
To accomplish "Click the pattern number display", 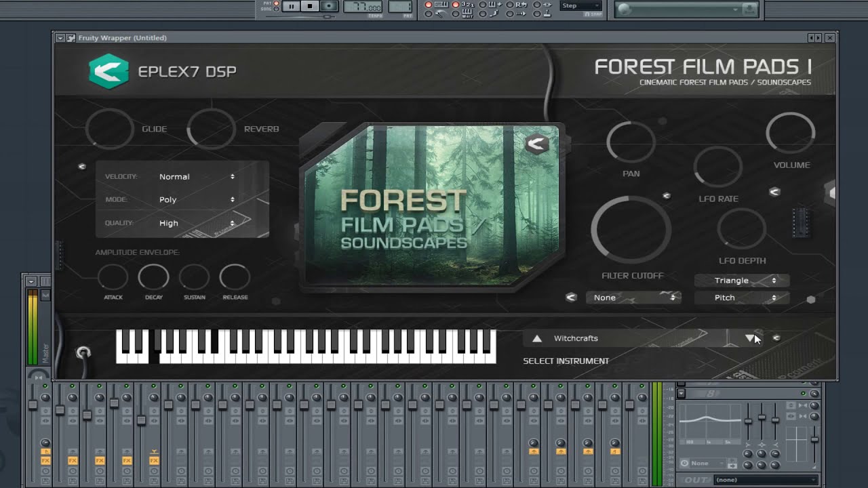I will pos(399,7).
